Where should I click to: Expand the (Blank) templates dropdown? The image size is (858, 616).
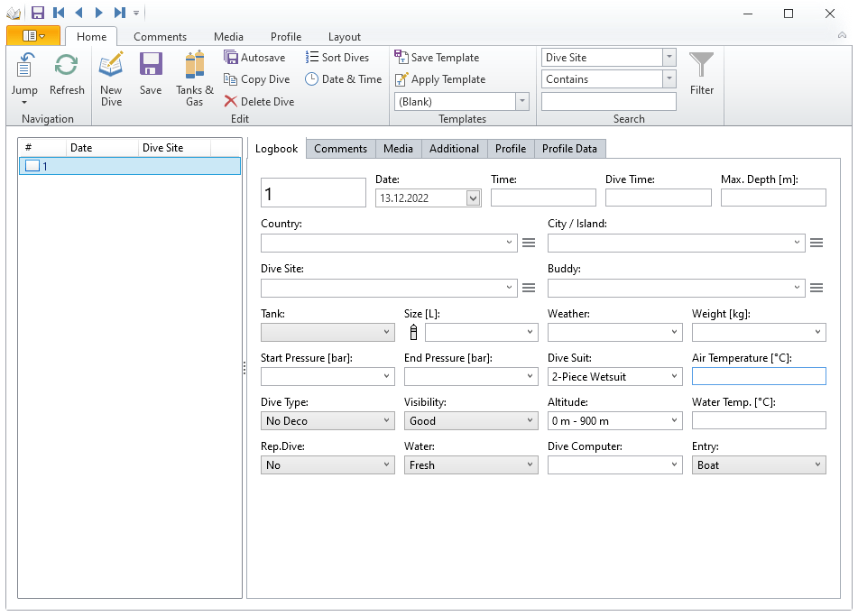(x=522, y=102)
